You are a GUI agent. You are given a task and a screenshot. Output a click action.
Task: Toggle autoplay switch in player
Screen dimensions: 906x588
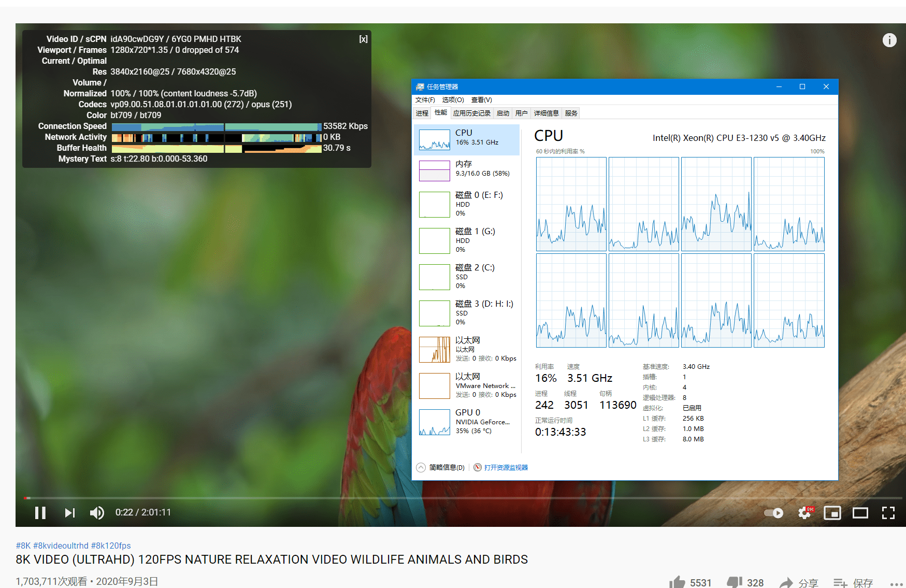[773, 513]
